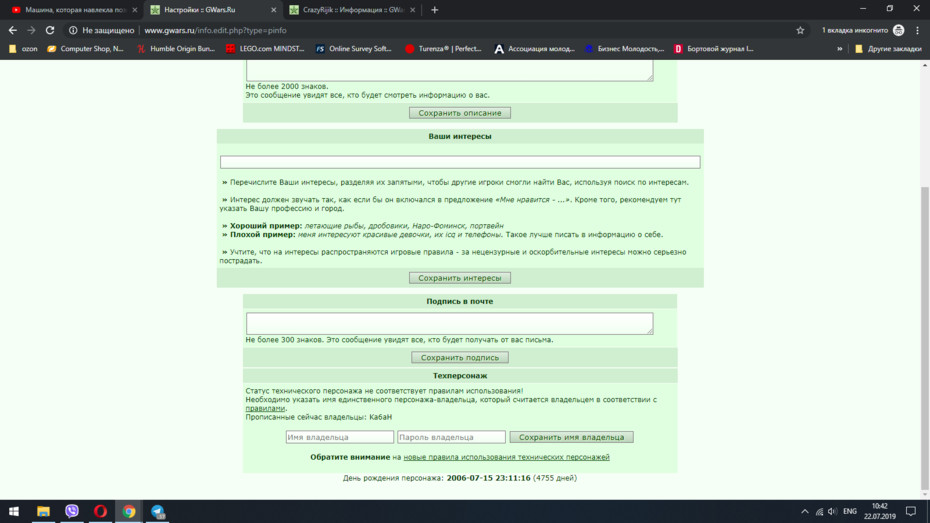
Task: Open Telegram from taskbar
Action: (x=157, y=511)
